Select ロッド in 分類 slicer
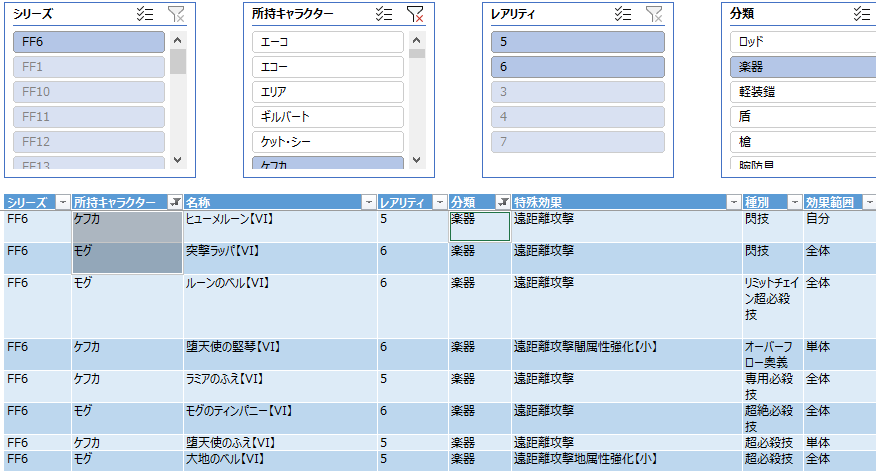Screen dimensions: 876x471 tap(803, 42)
